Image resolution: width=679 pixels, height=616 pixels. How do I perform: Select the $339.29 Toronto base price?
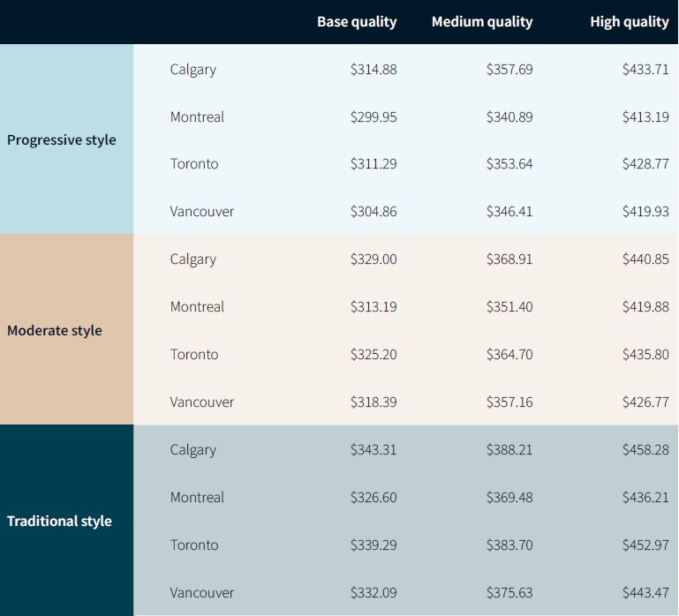(373, 545)
